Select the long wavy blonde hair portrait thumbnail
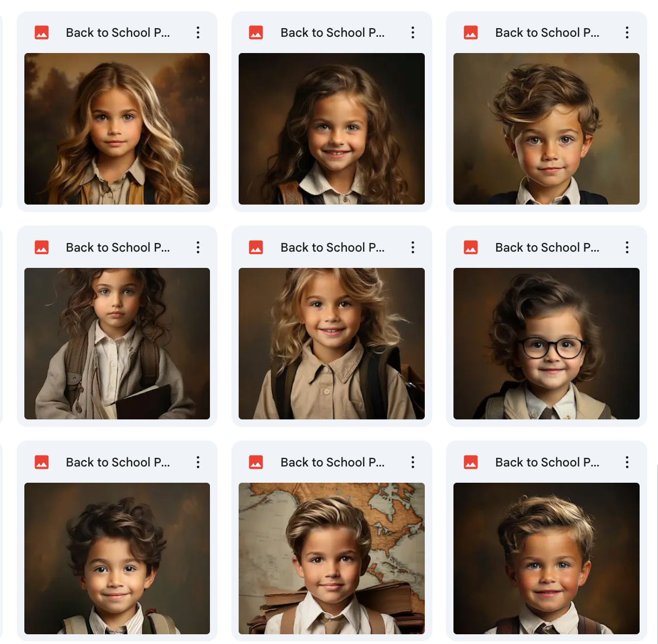 pos(117,129)
